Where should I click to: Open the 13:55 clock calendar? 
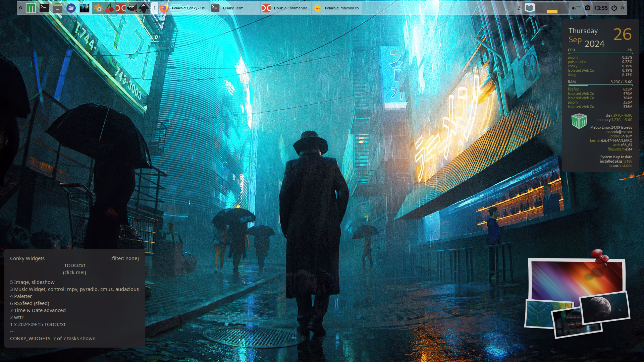coord(600,8)
